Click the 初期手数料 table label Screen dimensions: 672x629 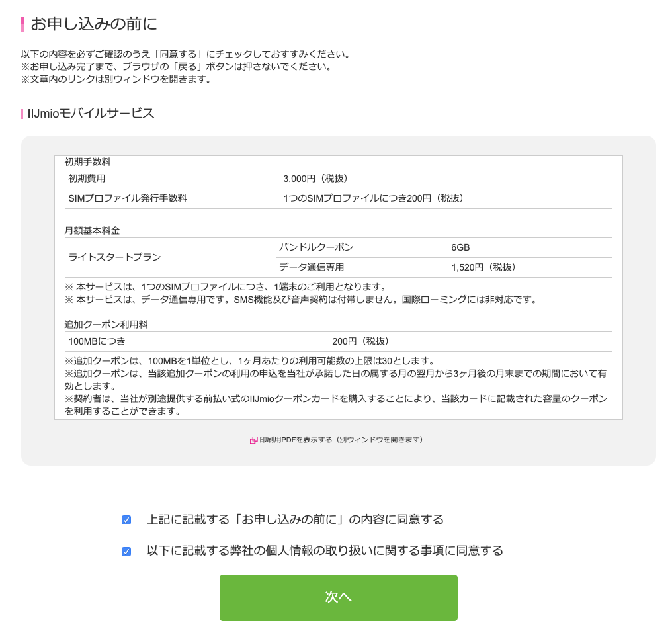(x=87, y=162)
